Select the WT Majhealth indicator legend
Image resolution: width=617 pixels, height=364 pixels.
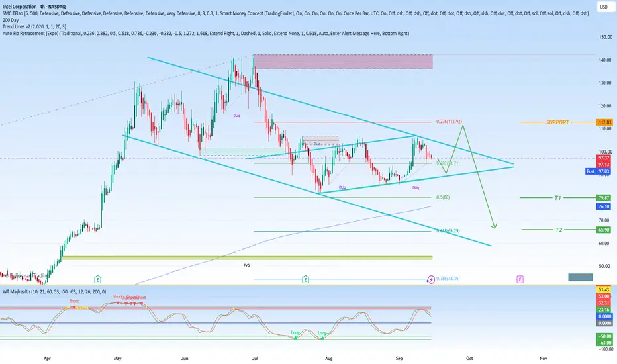[54, 292]
